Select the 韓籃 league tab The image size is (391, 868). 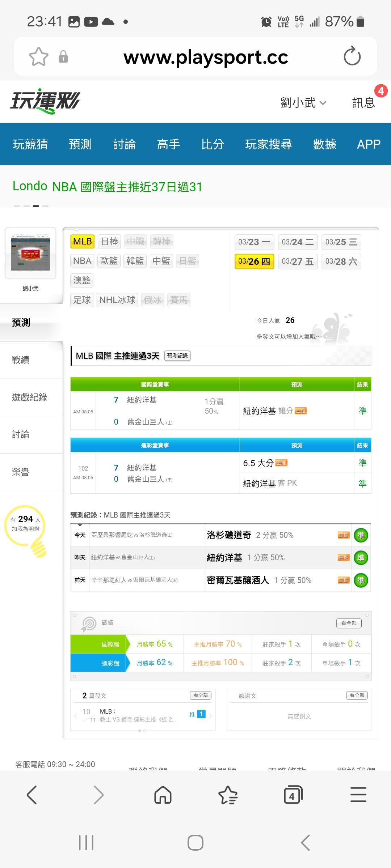coord(135,261)
